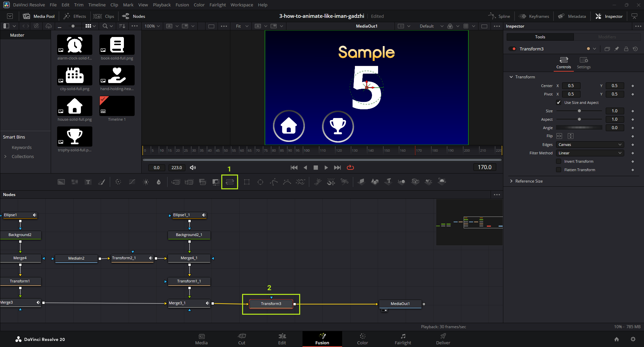The image size is (644, 347).
Task: Select the Transform tool in the toolbar
Action: 230,182
